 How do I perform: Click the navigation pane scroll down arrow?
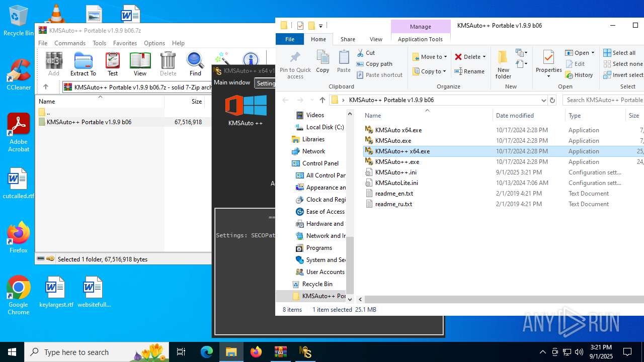click(x=350, y=299)
